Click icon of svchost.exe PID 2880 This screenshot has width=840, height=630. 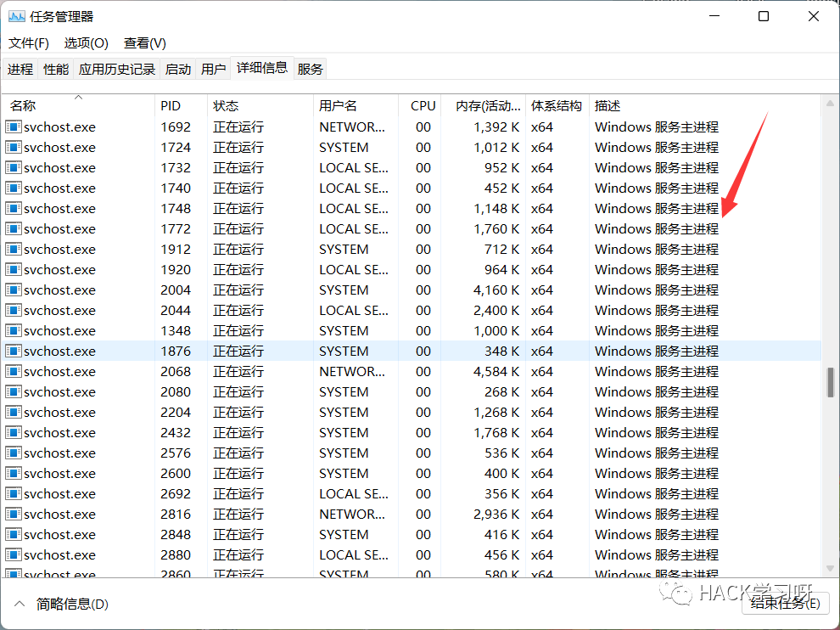(14, 555)
